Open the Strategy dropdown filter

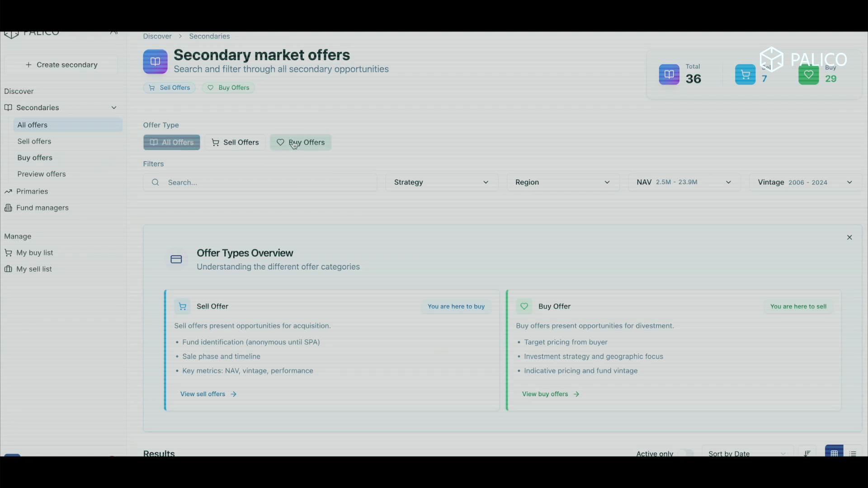(442, 182)
